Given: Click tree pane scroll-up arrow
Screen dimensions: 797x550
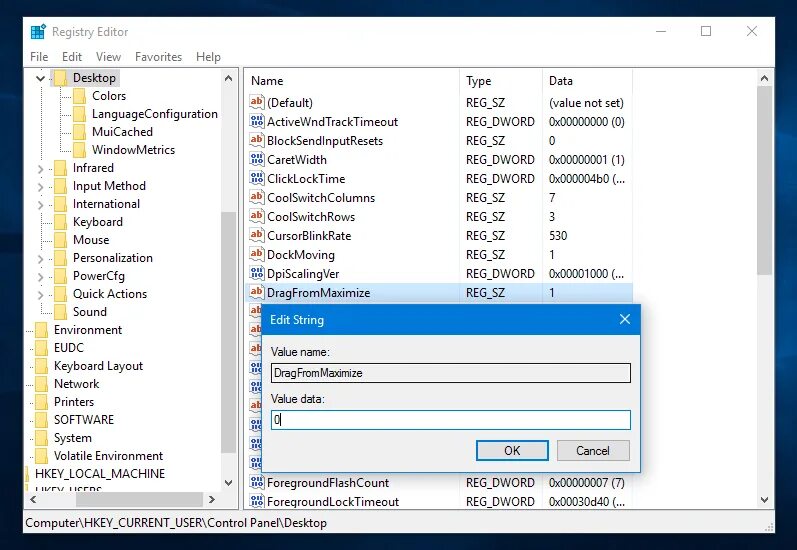Looking at the screenshot, I should point(228,78).
